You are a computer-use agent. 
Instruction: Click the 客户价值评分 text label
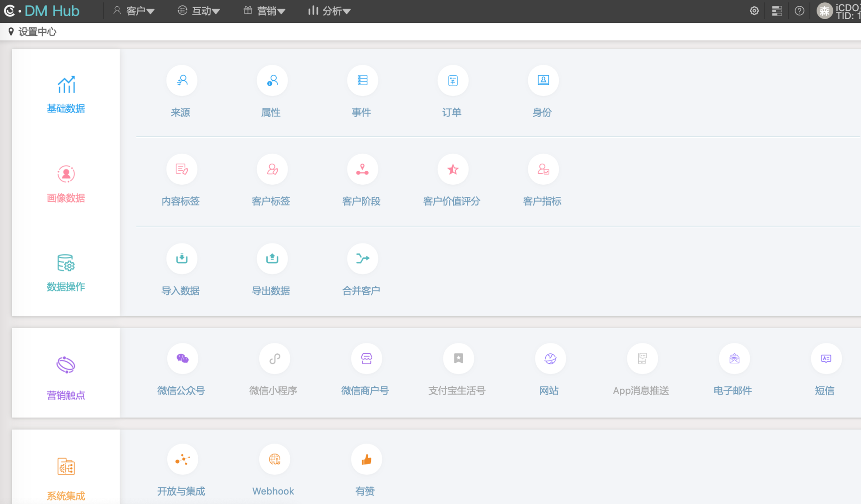tap(452, 201)
